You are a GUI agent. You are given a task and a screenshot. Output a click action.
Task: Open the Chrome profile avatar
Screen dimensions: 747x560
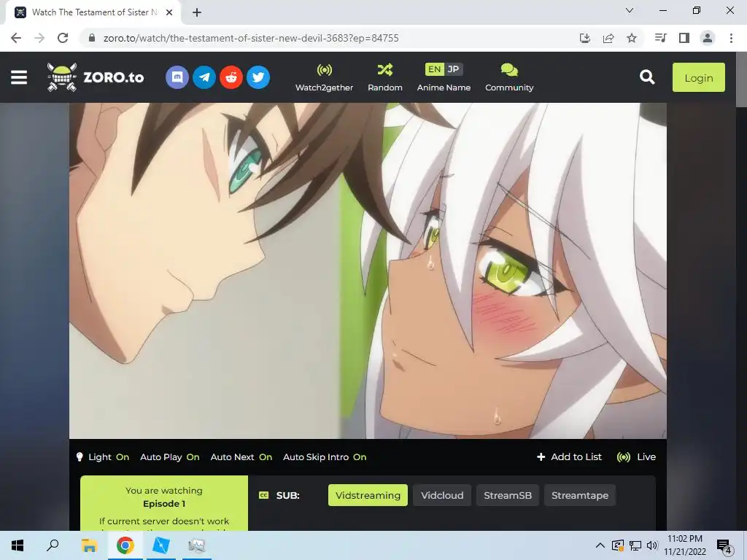pyautogui.click(x=708, y=38)
